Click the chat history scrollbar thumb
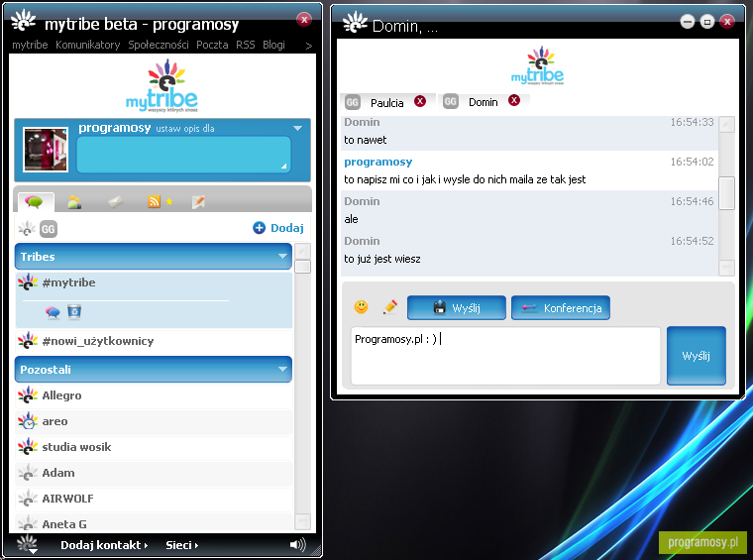The height and width of the screenshot is (560, 753). click(726, 193)
